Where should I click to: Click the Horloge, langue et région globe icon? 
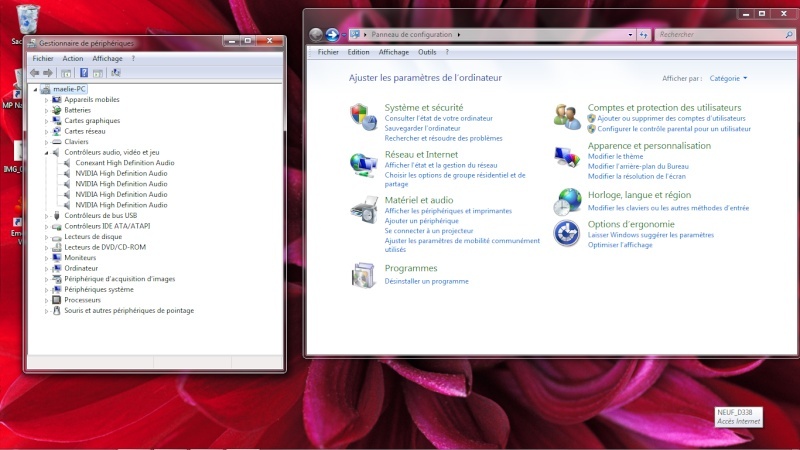(x=567, y=202)
